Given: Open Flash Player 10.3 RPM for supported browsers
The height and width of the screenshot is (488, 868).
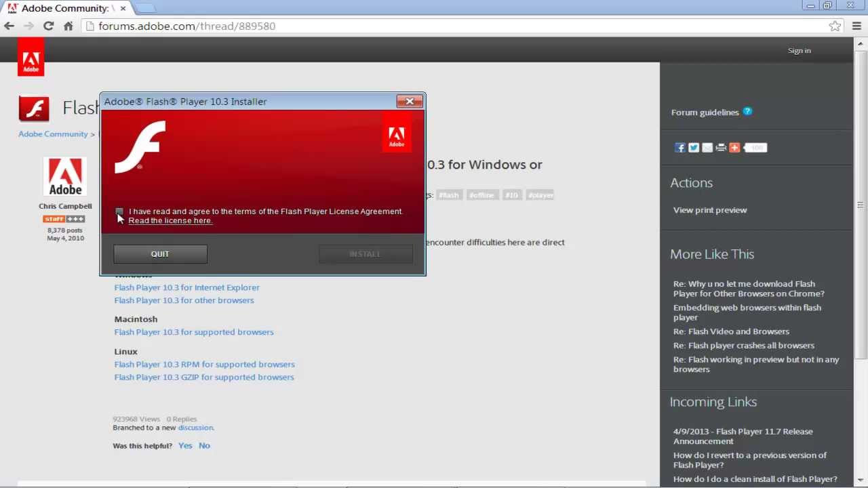Looking at the screenshot, I should click(205, 365).
